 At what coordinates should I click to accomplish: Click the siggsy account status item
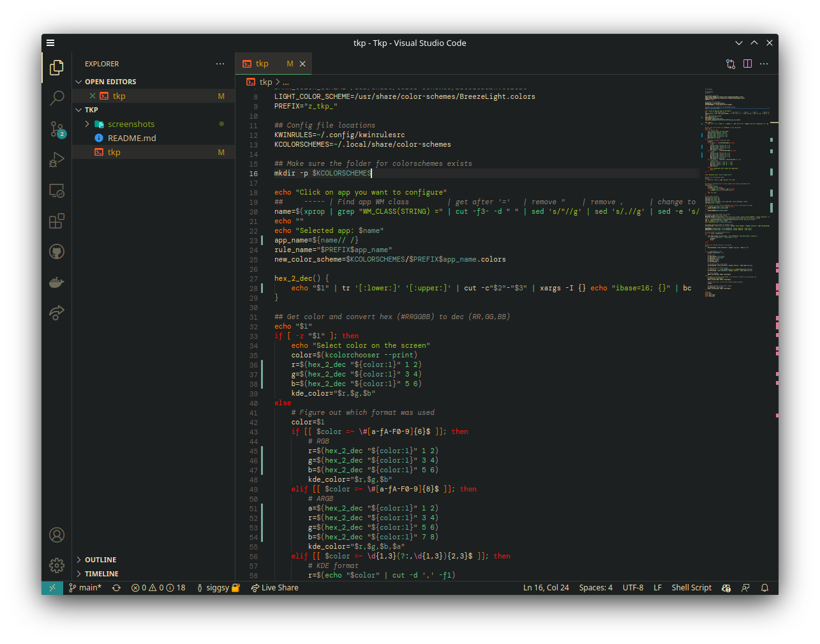(218, 588)
